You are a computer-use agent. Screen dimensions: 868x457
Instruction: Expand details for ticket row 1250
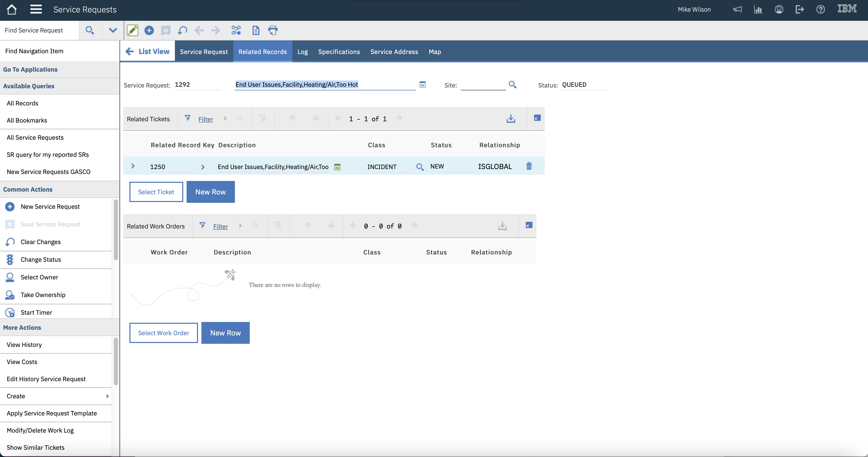click(x=133, y=166)
